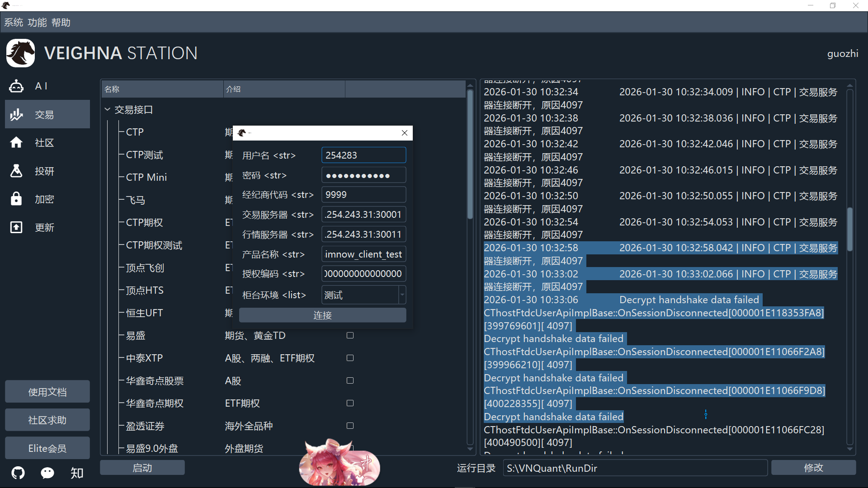This screenshot has width=868, height=488.
Task: Open the 加密 lock icon
Action: pos(16,199)
